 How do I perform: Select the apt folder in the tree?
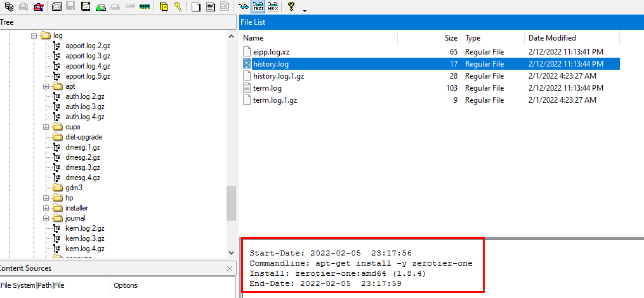70,87
